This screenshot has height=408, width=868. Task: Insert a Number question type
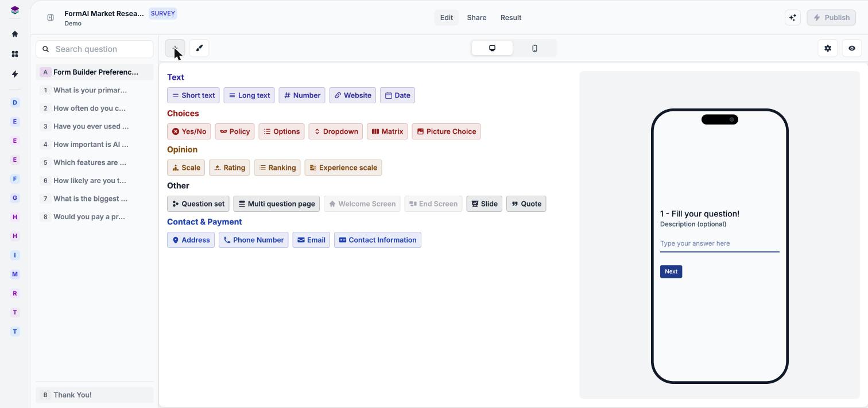[302, 95]
